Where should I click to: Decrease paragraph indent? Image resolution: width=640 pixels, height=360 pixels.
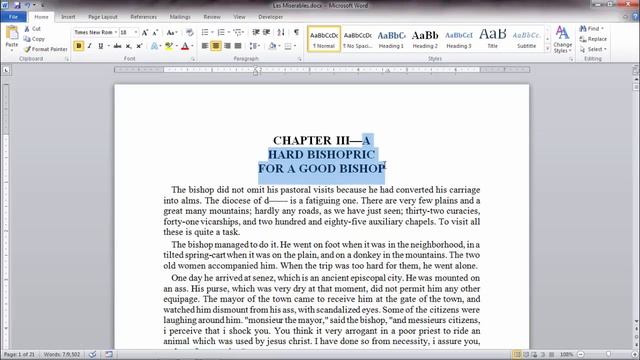point(256,32)
